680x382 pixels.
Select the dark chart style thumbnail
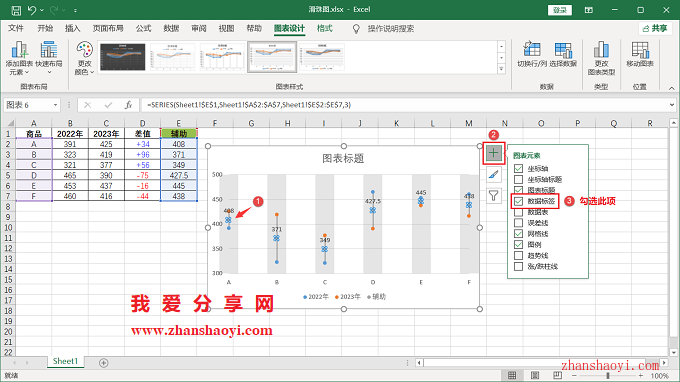point(123,57)
